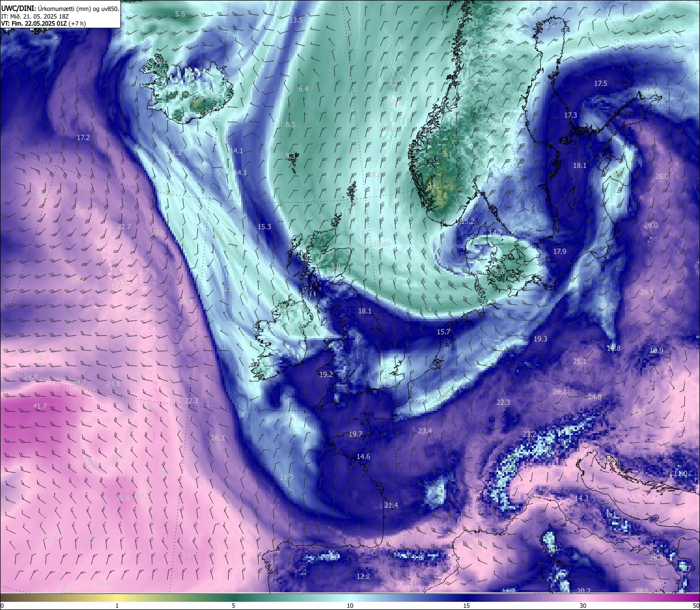The width and height of the screenshot is (700, 610).
Task: Click the 14.6 value over western France
Action: coord(363,457)
